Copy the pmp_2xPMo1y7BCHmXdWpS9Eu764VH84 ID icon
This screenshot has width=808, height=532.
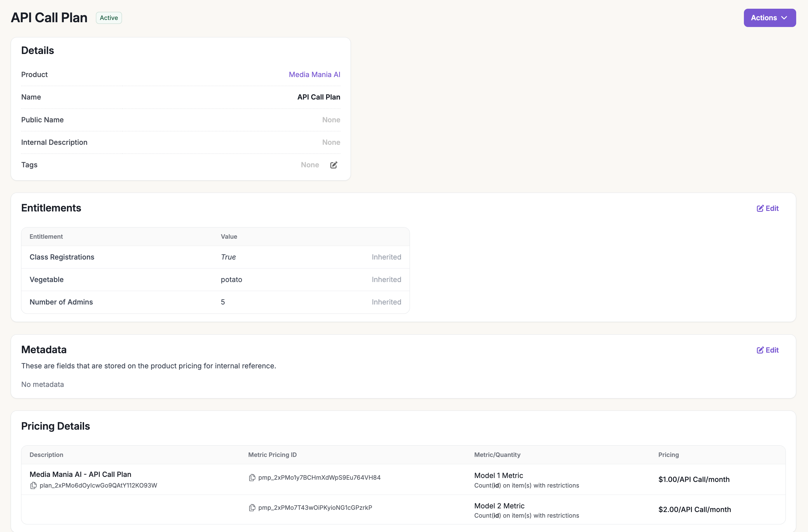(x=252, y=478)
